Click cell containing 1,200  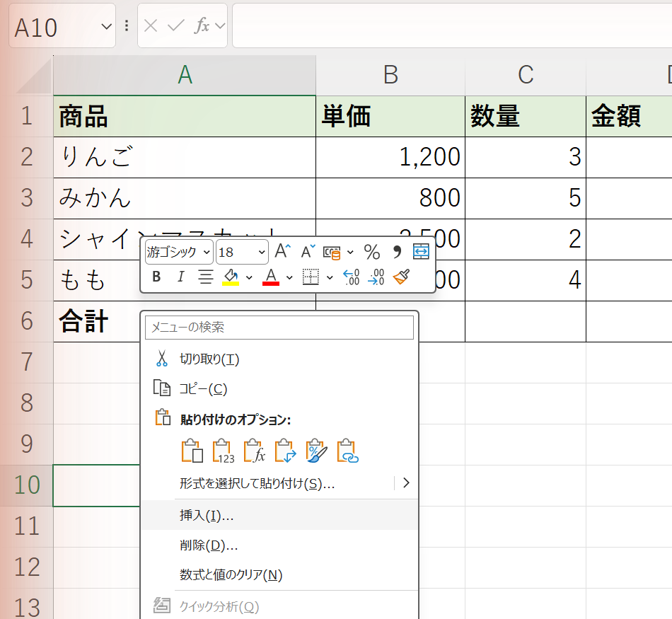[x=390, y=157]
